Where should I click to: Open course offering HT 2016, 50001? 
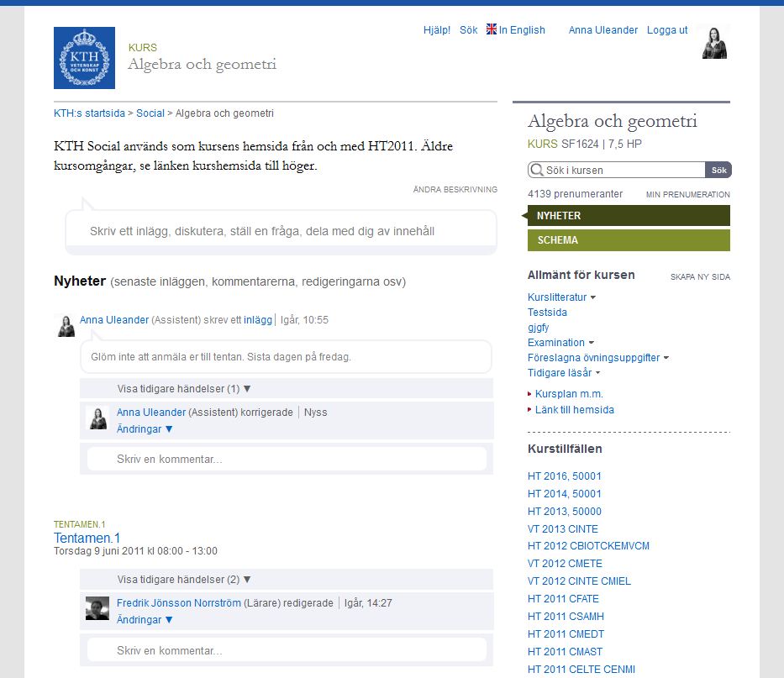(x=564, y=476)
